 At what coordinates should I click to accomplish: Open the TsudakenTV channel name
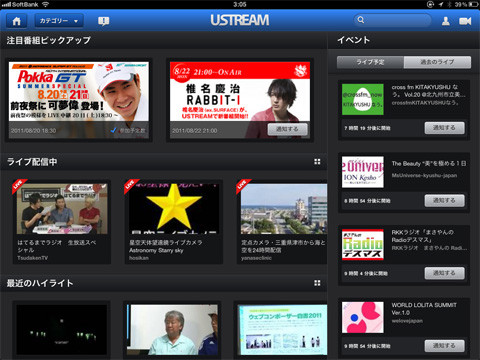tap(32, 258)
